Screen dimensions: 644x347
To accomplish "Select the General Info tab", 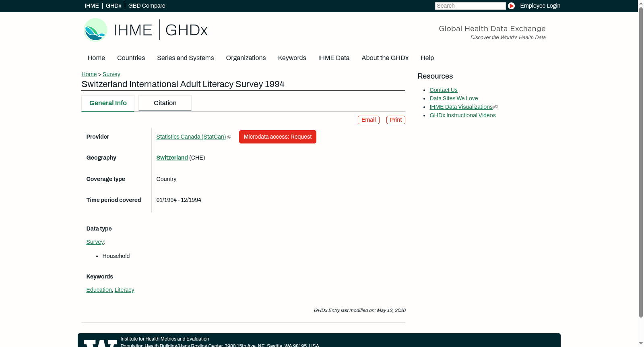I will [x=108, y=103].
